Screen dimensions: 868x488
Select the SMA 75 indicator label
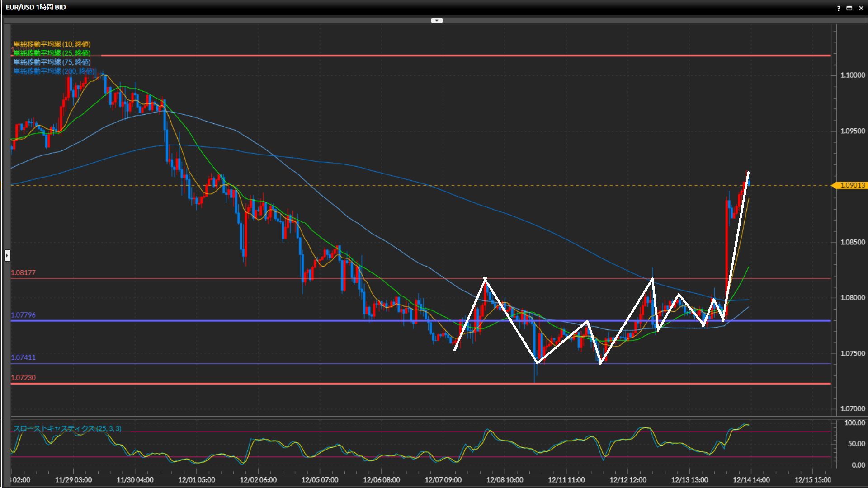click(x=52, y=62)
